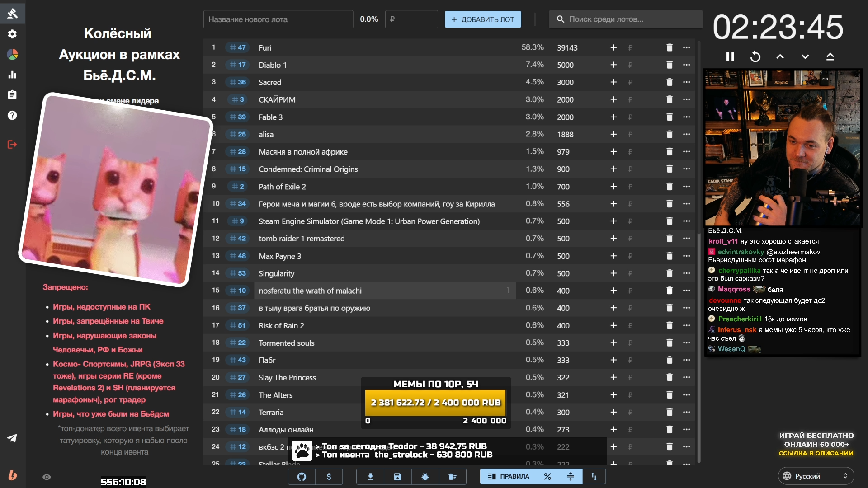The width and height of the screenshot is (868, 488).
Task: Focus the new lot name field
Action: [278, 19]
